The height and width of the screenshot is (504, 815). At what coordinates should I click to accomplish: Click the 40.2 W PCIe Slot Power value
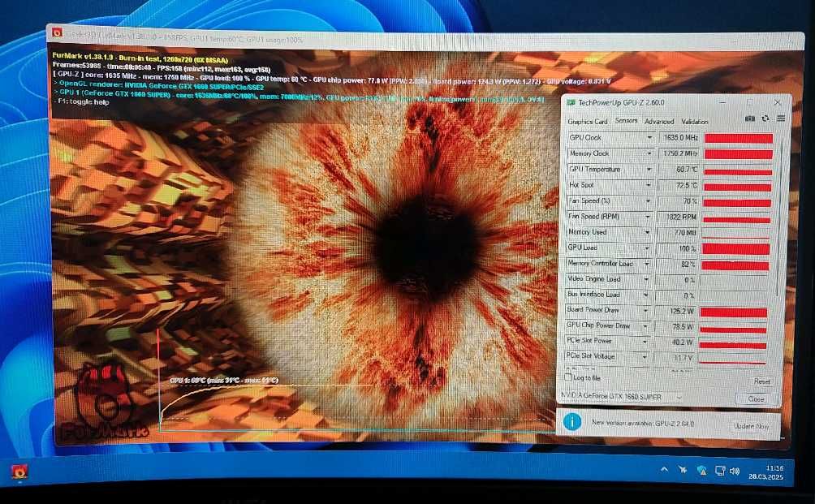pos(674,342)
